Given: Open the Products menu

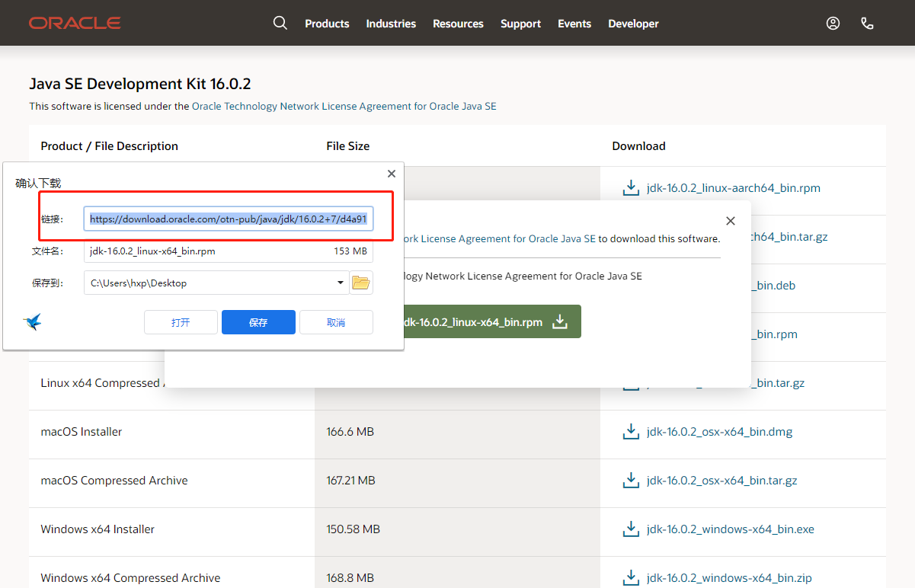Looking at the screenshot, I should tap(327, 23).
